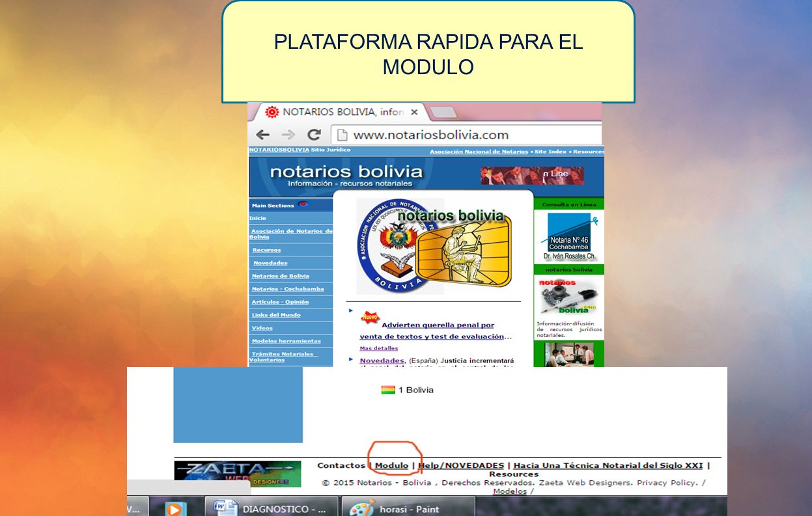812x516 pixels.
Task: Open Contactos in the footer
Action: (341, 465)
